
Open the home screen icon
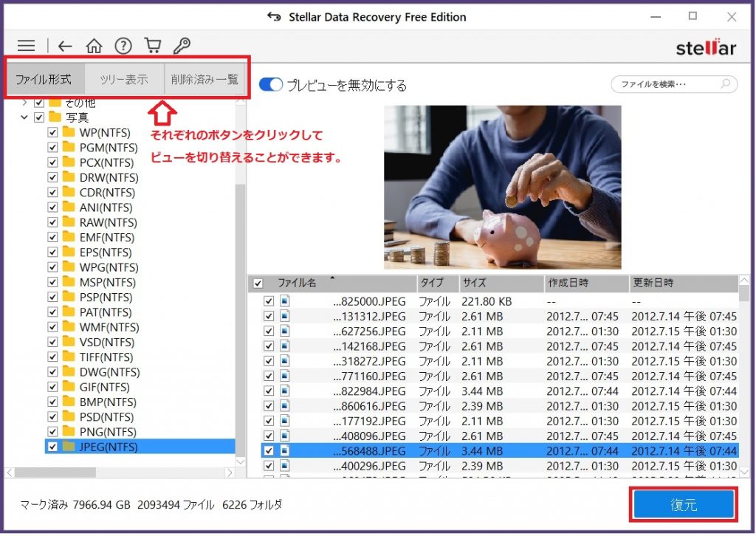coord(94,46)
